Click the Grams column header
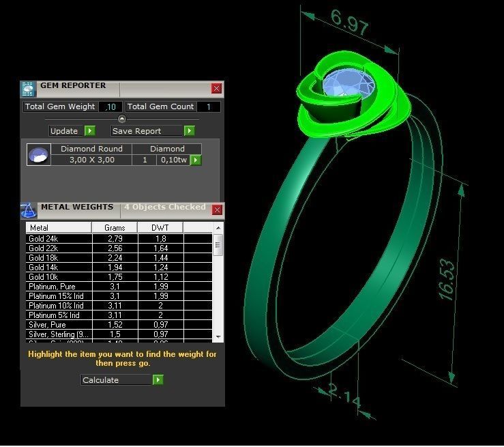This screenshot has width=504, height=447. pyautogui.click(x=115, y=228)
